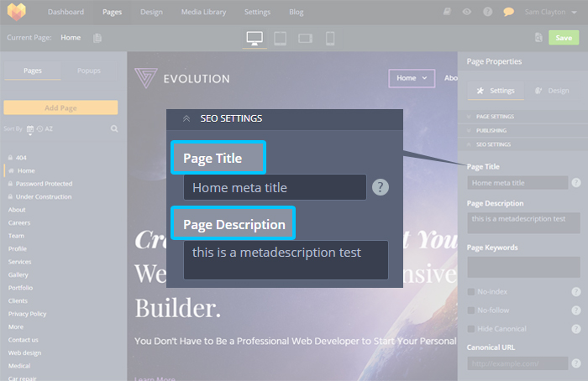Click the copy page icon beside Home
This screenshot has width=588, height=381.
click(97, 38)
